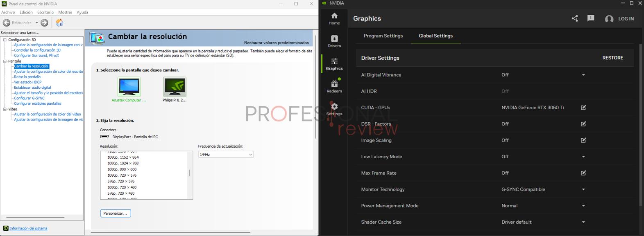The height and width of the screenshot is (236, 644).
Task: Open AI Digital Vibrance dropdown
Action: click(x=583, y=75)
